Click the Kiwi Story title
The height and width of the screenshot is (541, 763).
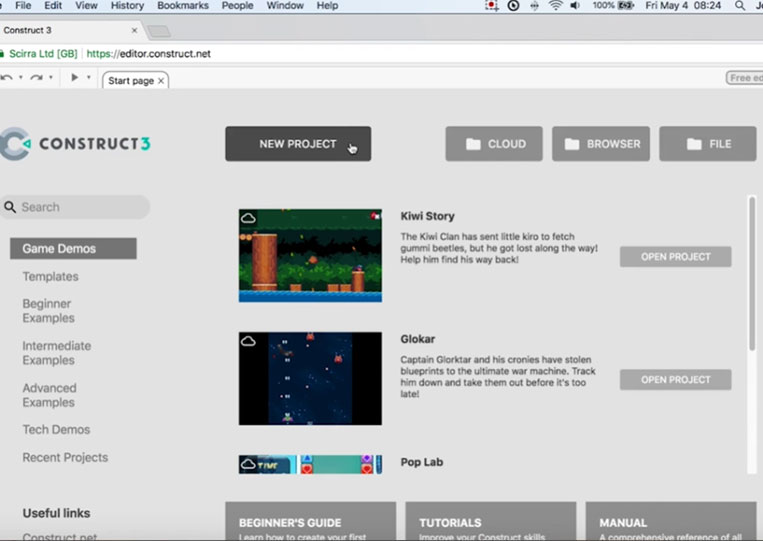pyautogui.click(x=427, y=216)
